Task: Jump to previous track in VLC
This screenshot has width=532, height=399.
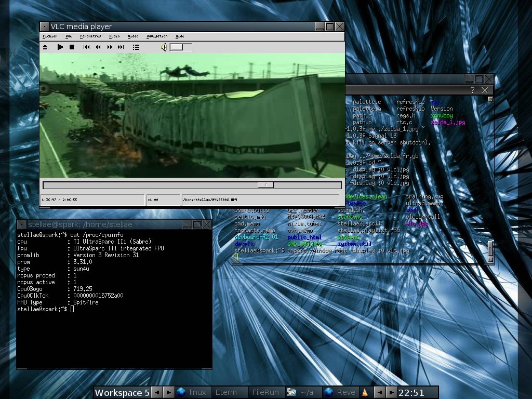Action: [x=86, y=47]
